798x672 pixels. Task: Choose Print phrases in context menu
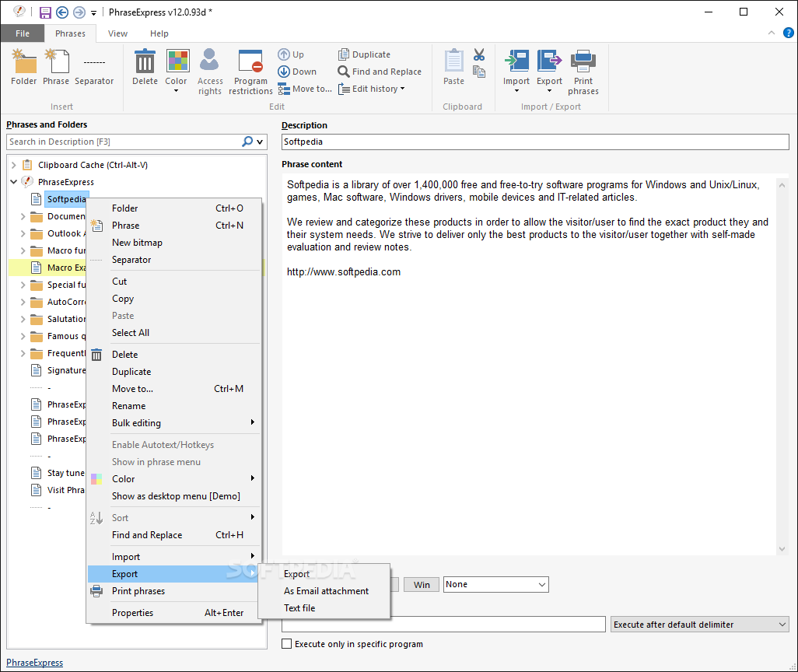pos(173,590)
